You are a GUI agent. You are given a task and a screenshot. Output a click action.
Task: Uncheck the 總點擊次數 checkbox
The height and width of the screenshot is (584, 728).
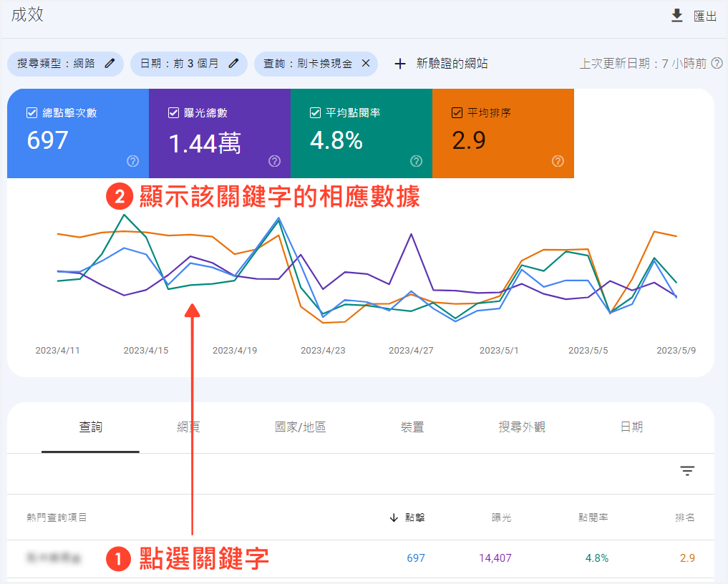tap(31, 113)
